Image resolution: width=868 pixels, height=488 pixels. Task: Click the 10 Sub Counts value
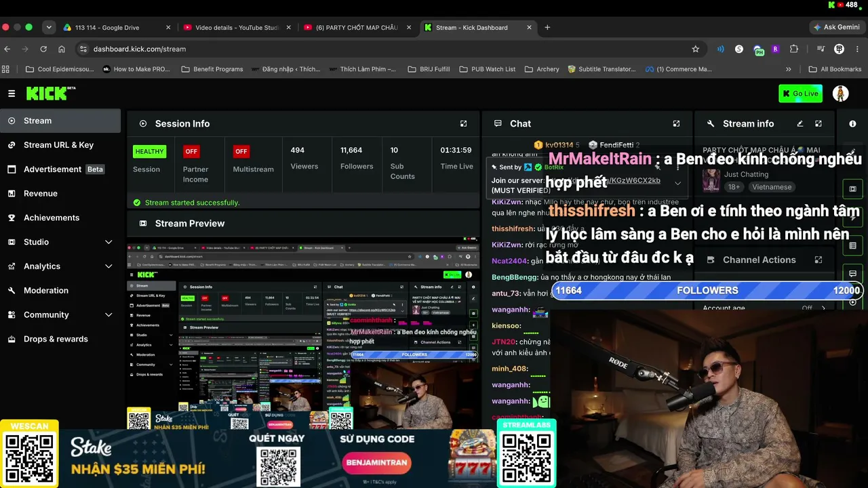[394, 150]
